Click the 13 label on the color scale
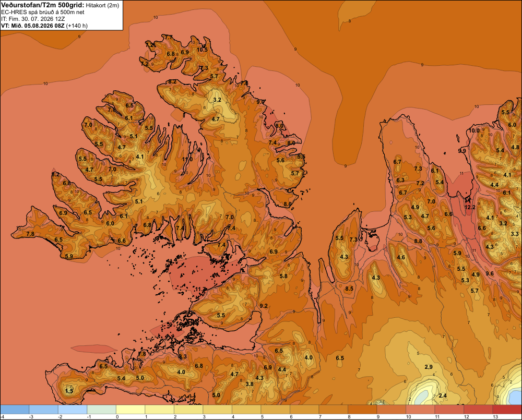The image size is (522, 420). coord(495,417)
